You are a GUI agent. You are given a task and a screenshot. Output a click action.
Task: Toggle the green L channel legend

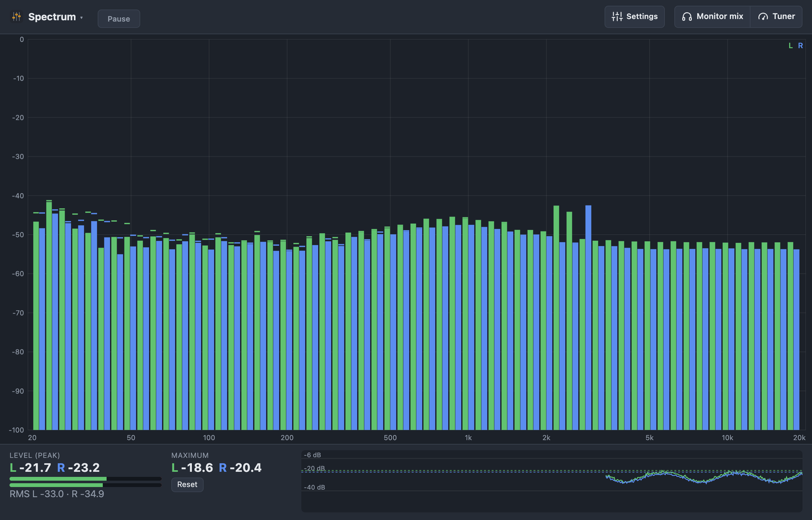[x=791, y=46]
